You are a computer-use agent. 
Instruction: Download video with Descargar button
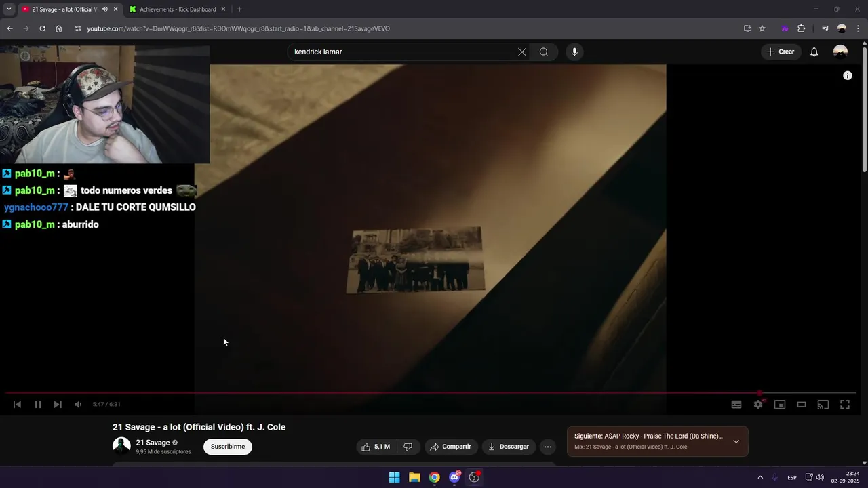pyautogui.click(x=509, y=447)
